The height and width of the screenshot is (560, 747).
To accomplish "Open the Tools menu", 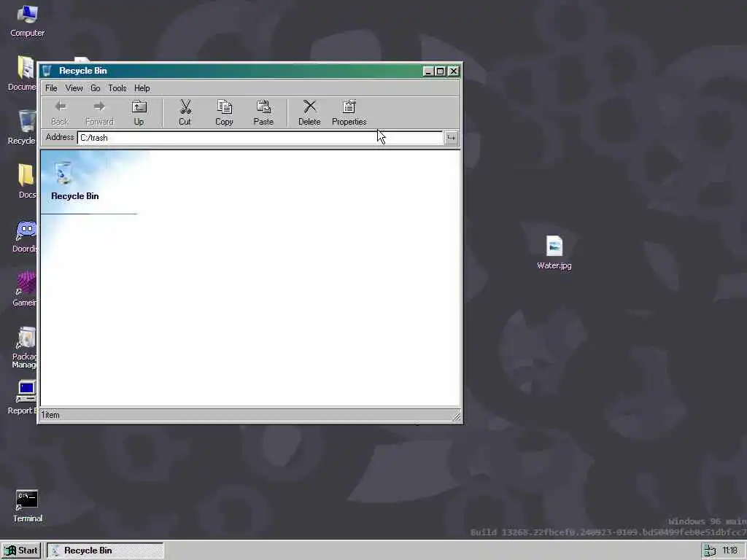I will coord(117,88).
